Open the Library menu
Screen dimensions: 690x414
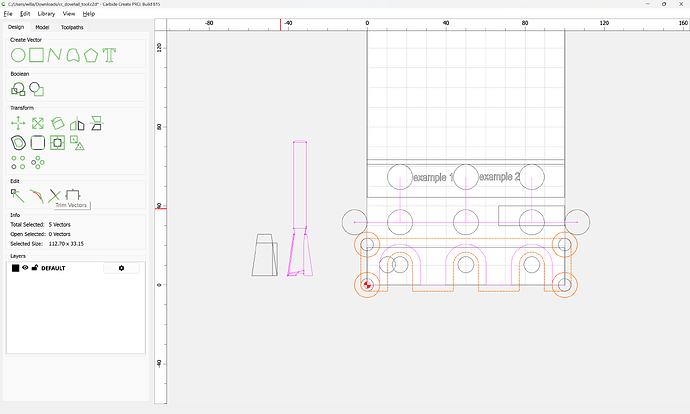click(46, 14)
